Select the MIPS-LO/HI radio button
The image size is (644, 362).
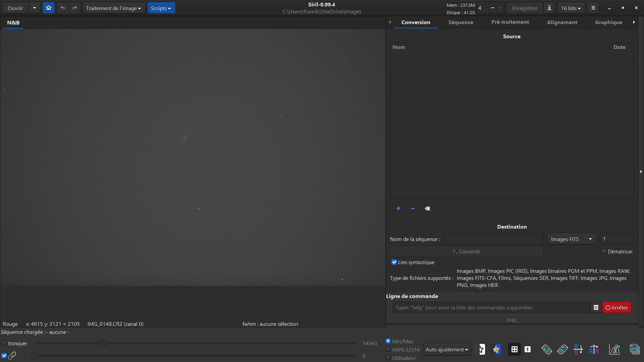(388, 350)
